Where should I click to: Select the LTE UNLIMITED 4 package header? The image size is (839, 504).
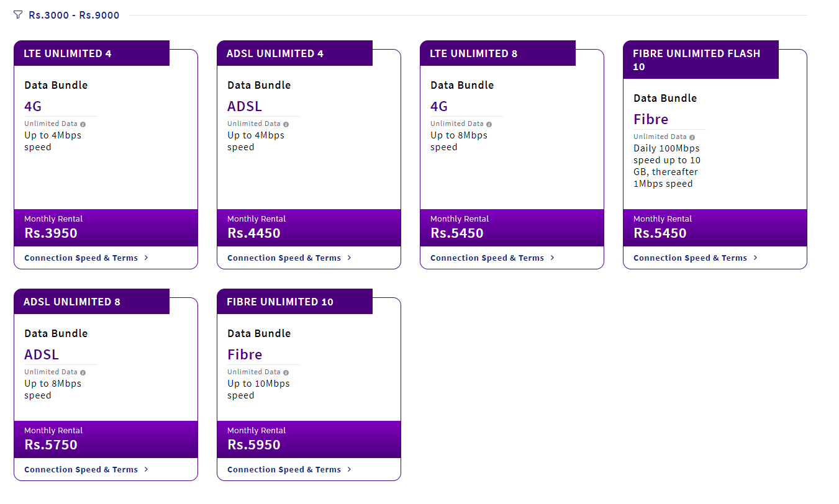pos(91,53)
